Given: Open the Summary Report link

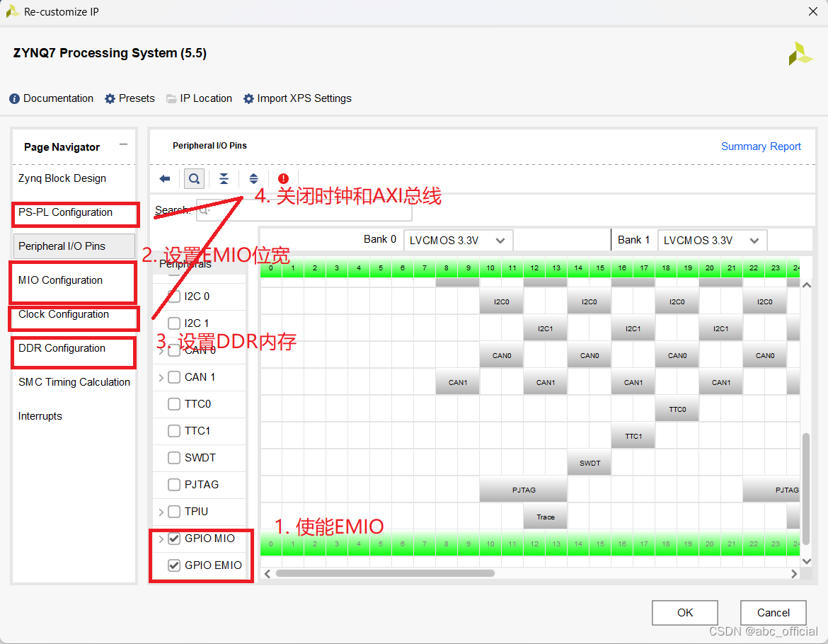Looking at the screenshot, I should pos(761,146).
